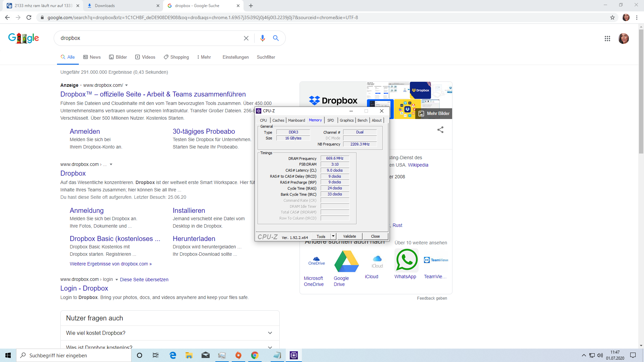Open ad options arrow next to www.dropbox.com/
The width and height of the screenshot is (644, 362).
tap(126, 85)
